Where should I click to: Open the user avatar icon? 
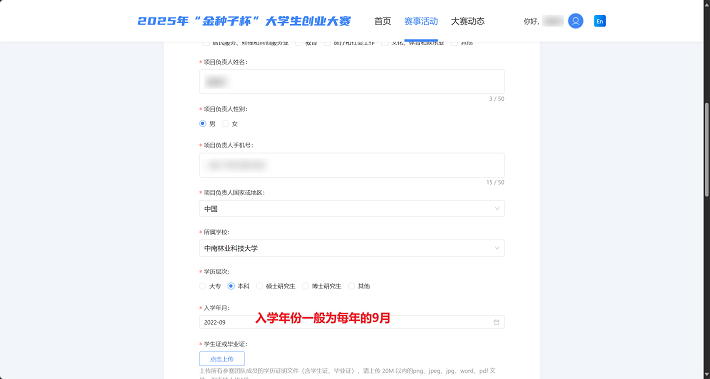tap(576, 21)
